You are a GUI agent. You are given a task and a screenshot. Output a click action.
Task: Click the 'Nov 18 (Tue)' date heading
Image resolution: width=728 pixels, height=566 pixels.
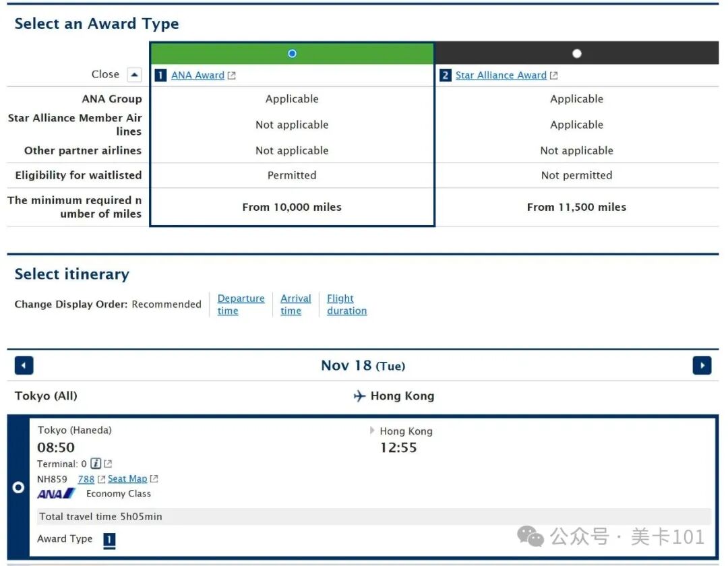[363, 366]
